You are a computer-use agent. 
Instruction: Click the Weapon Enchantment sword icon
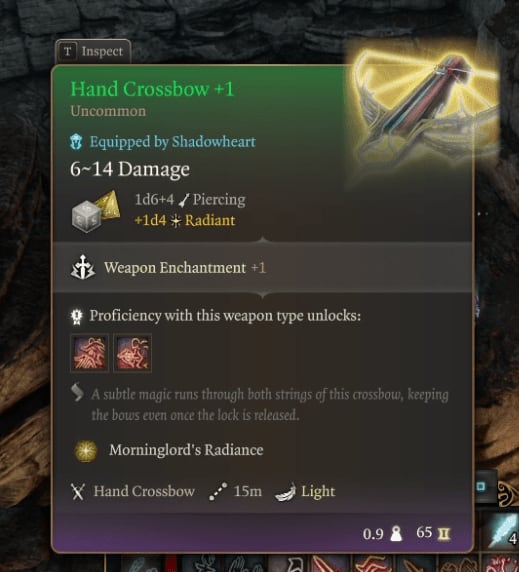(83, 267)
